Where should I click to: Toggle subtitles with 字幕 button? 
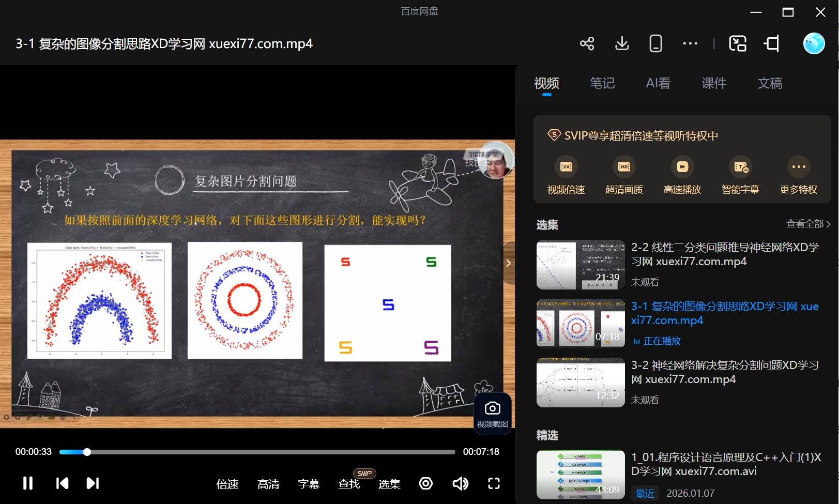point(309,484)
